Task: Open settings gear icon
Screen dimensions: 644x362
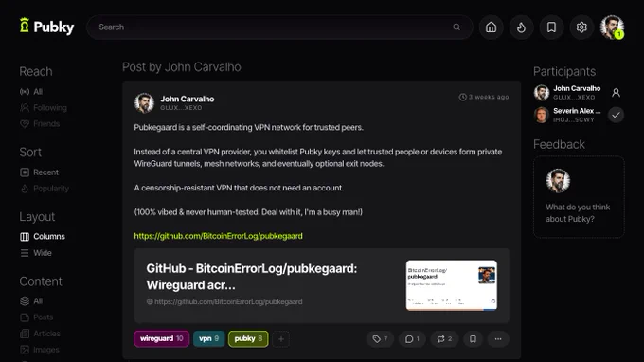Action: (581, 27)
